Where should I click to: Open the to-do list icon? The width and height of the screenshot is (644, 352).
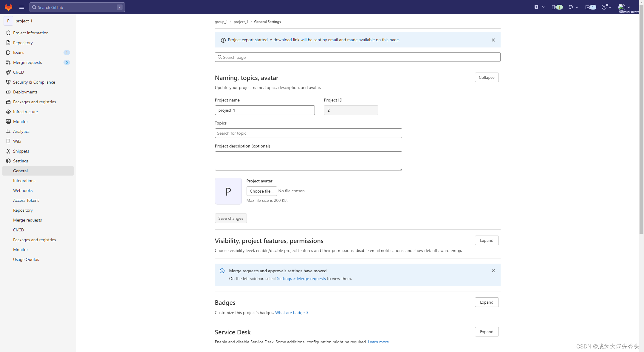[x=591, y=7]
